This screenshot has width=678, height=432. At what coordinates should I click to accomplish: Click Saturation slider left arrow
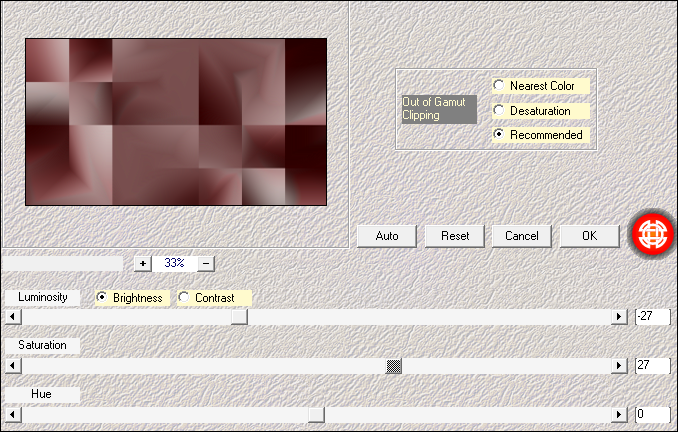click(x=13, y=366)
